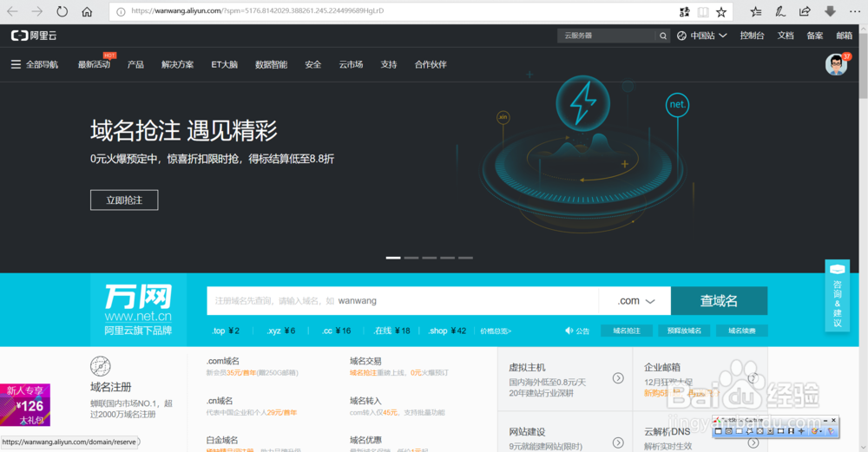Open the 解决方案 menu

(178, 65)
